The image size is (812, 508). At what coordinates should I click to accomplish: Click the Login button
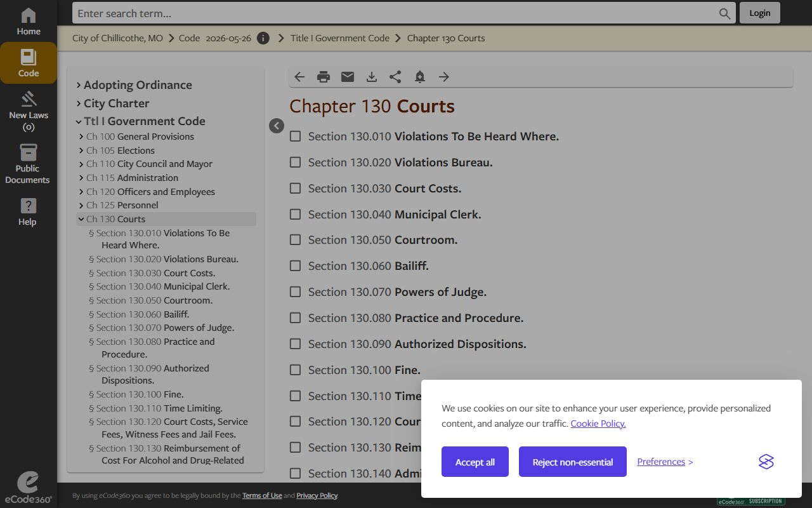pyautogui.click(x=760, y=13)
